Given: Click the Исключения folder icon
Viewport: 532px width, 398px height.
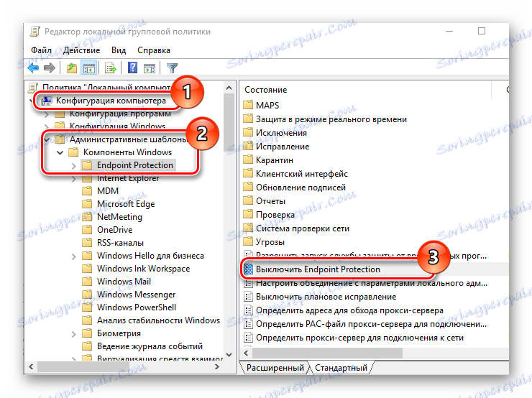Looking at the screenshot, I should [248, 132].
